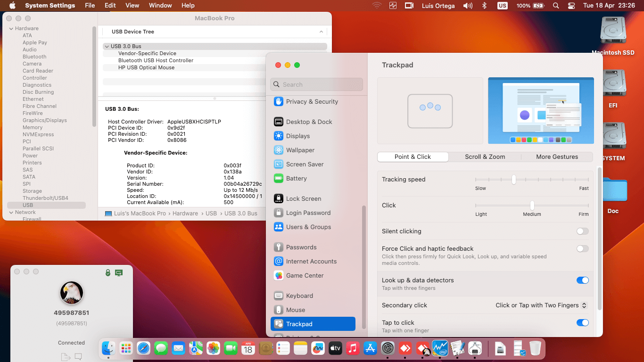Click Luis Ortega user name in menu bar
Screen dimensions: 644x362
tap(438, 6)
